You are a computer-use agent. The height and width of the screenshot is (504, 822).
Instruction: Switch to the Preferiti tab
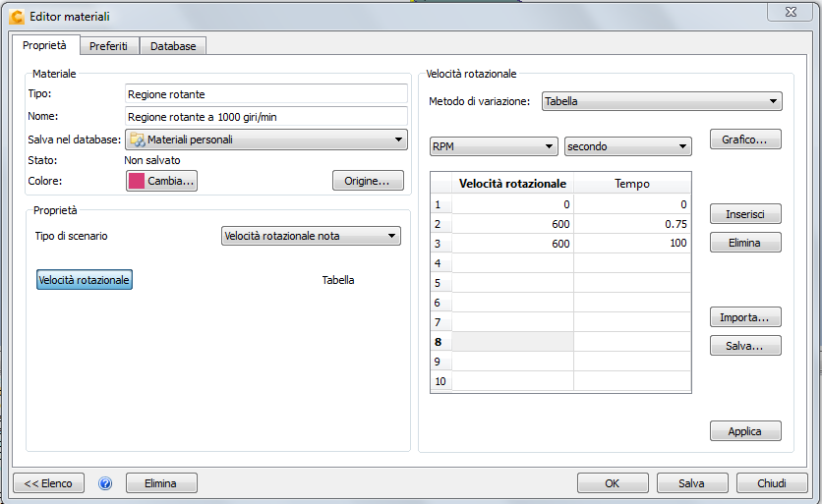click(107, 46)
